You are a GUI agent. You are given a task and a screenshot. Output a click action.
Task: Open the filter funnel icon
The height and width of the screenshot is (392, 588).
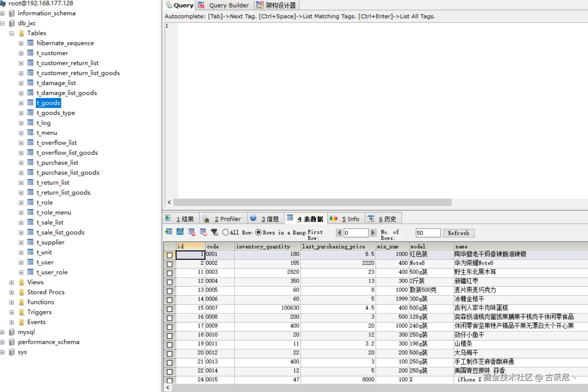(215, 232)
